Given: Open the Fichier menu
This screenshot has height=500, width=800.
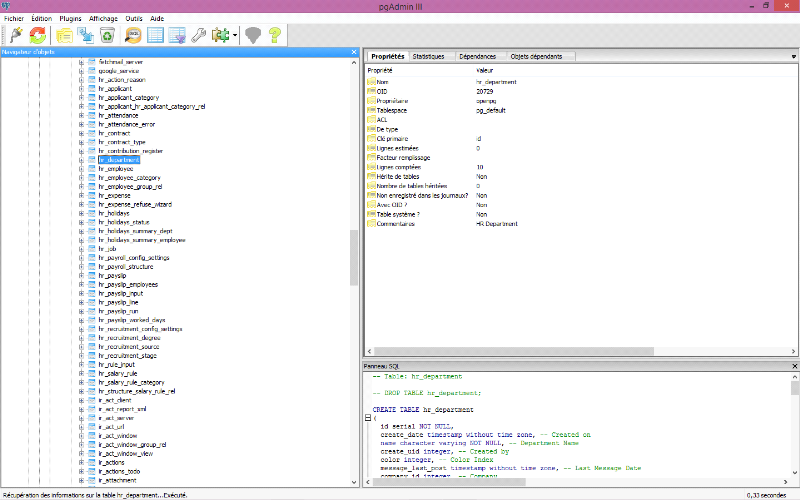Looking at the screenshot, I should pyautogui.click(x=14, y=18).
